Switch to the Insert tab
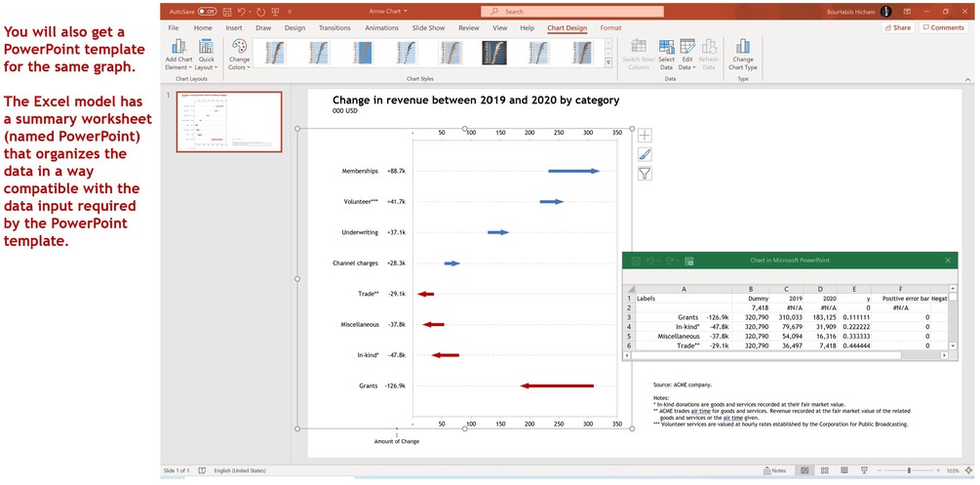The width and height of the screenshot is (980, 485). (x=234, y=28)
